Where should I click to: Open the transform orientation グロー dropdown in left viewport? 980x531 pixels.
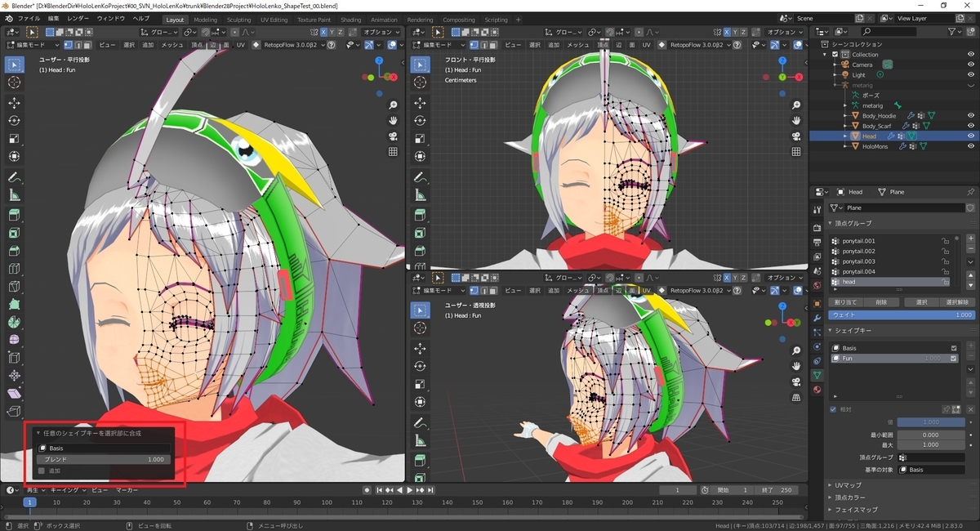click(x=159, y=32)
